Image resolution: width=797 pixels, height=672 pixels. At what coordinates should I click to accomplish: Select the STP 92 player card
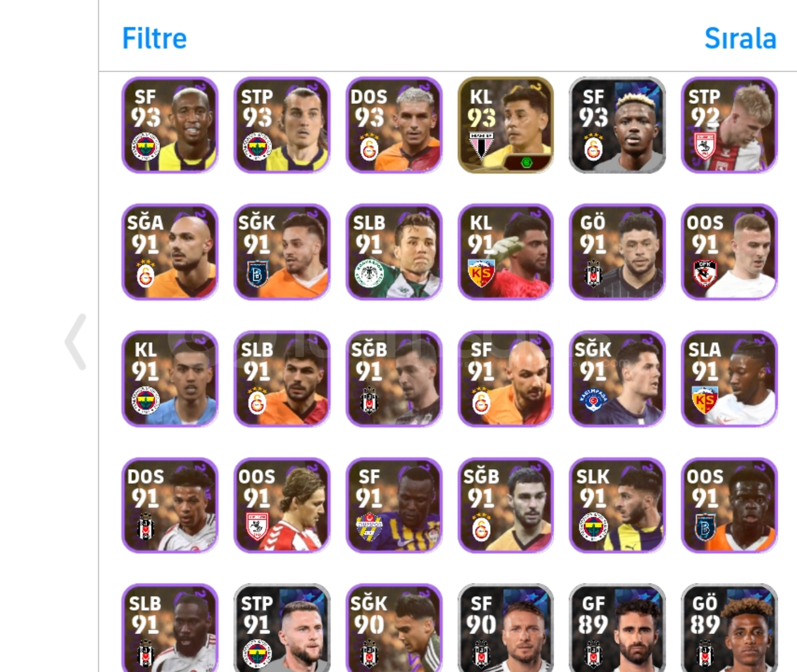point(730,125)
